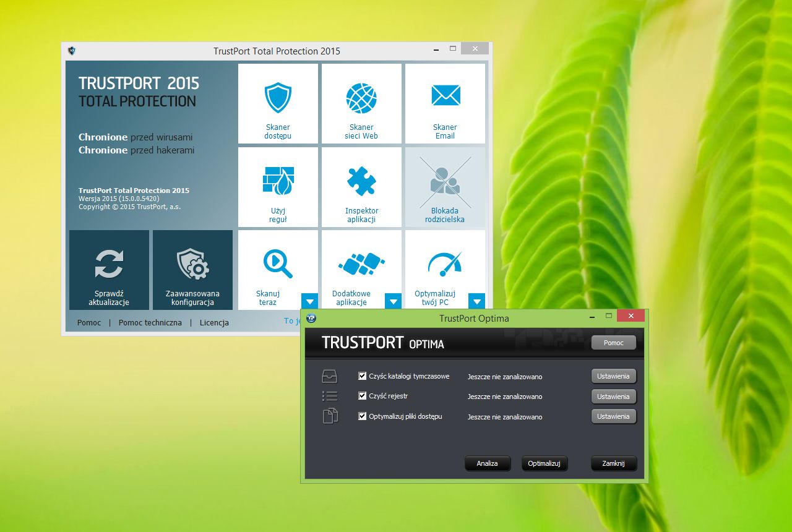
Task: Open the Użyj reguł firewall tile
Action: (278, 187)
